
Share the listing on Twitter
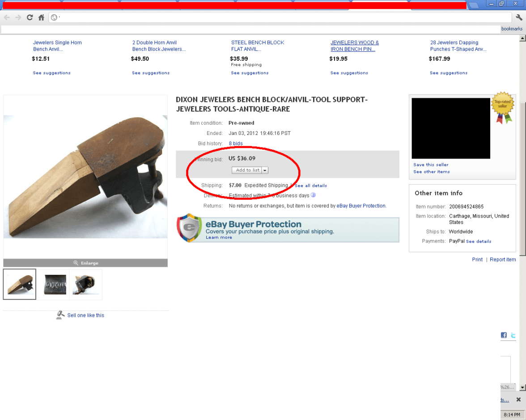[x=513, y=335]
